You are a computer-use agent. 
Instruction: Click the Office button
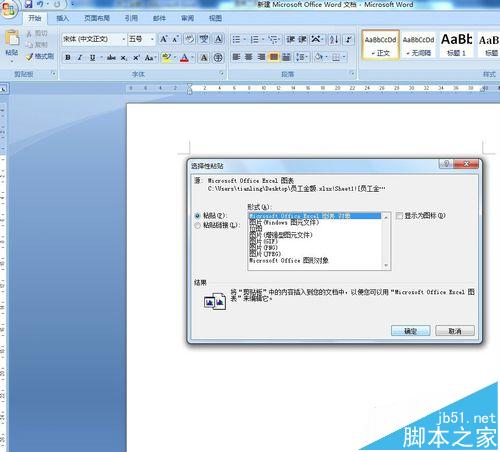[9, 9]
